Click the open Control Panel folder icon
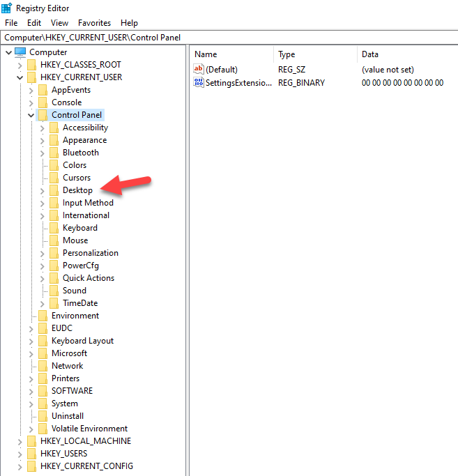This screenshot has height=476, width=458. 43,115
